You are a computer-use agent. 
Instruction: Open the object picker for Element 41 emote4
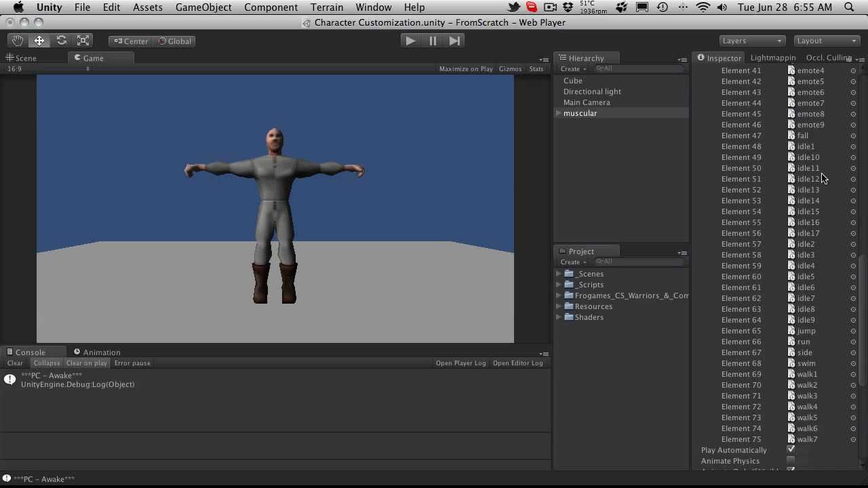coord(853,70)
